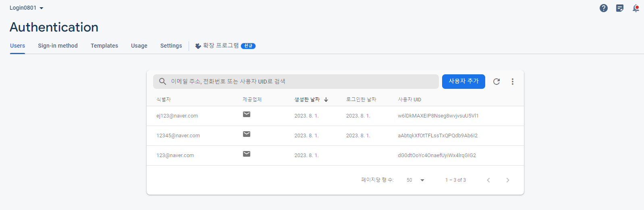
Task: Open the Settings tab
Action: pyautogui.click(x=171, y=46)
